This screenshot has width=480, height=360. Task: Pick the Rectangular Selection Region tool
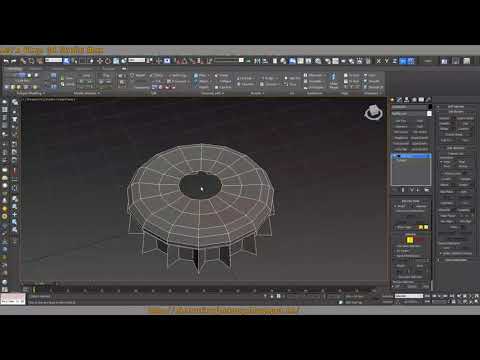point(82,61)
